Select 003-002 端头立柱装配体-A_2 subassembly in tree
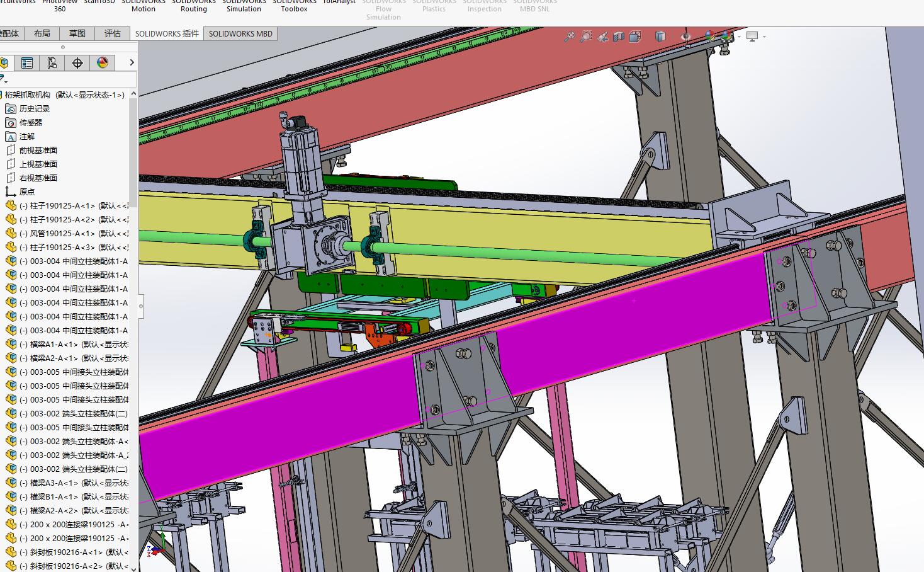The height and width of the screenshot is (572, 924). click(67, 455)
